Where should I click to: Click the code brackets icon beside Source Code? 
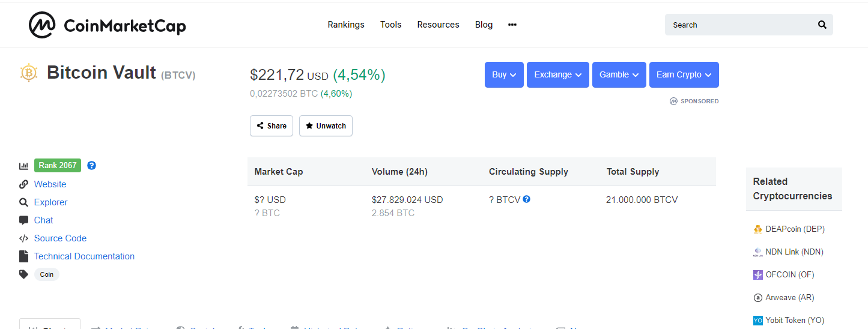point(24,238)
